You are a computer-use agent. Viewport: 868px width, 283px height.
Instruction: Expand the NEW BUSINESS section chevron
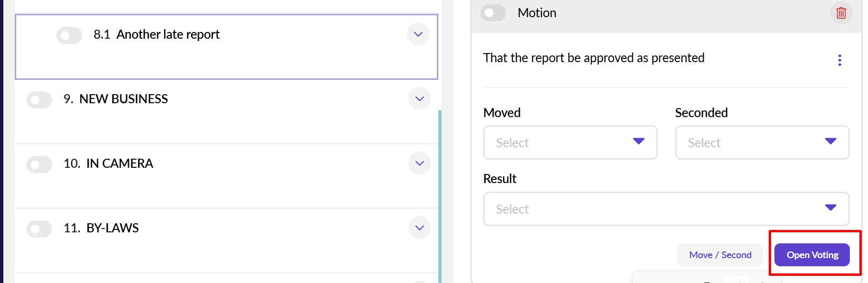420,99
